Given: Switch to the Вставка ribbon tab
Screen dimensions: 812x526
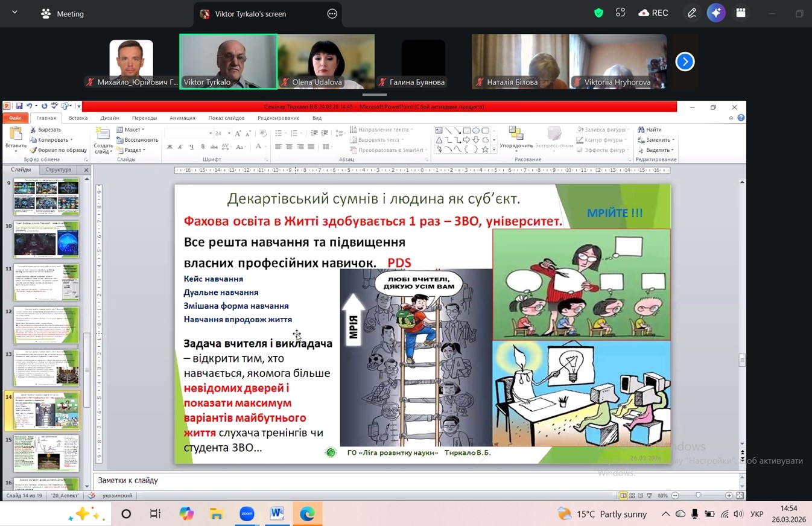Looking at the screenshot, I should click(x=78, y=118).
